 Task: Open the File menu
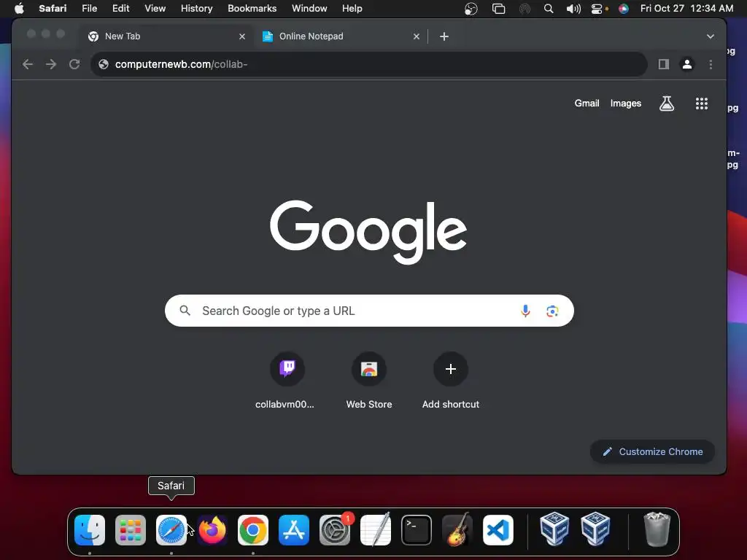[x=89, y=9]
